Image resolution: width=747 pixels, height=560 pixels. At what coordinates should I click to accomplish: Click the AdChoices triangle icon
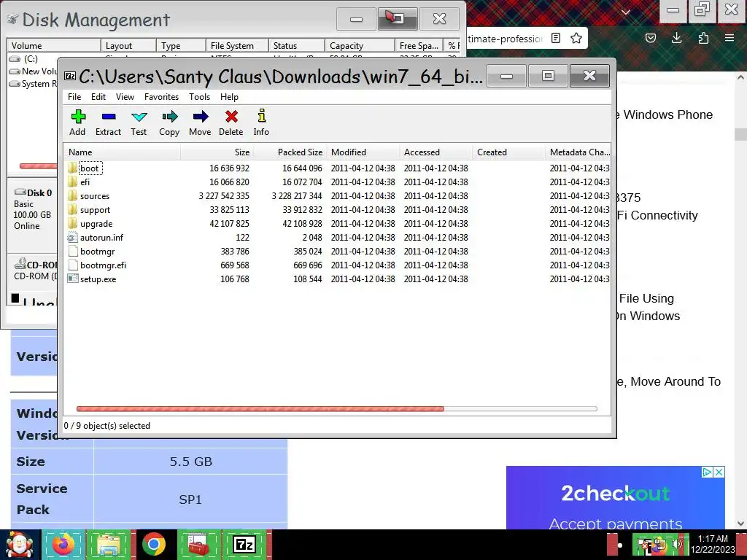[x=708, y=472]
